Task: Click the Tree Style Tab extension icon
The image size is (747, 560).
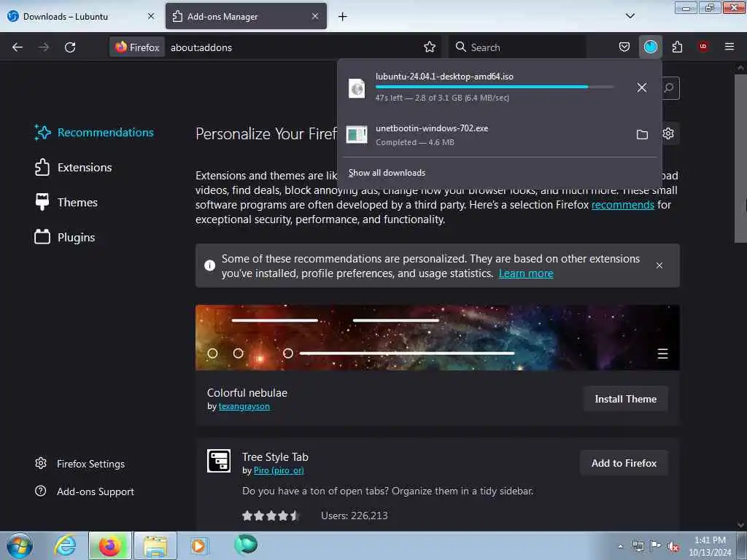Action: click(219, 461)
